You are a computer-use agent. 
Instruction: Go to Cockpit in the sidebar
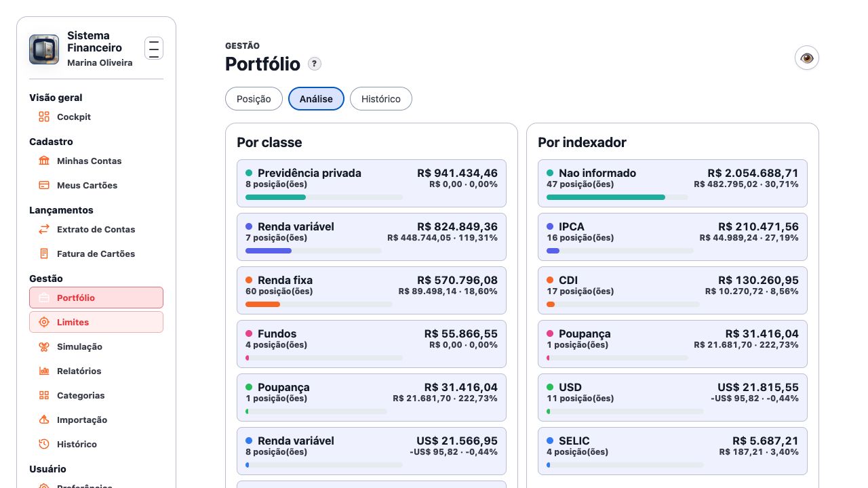[x=96, y=117]
